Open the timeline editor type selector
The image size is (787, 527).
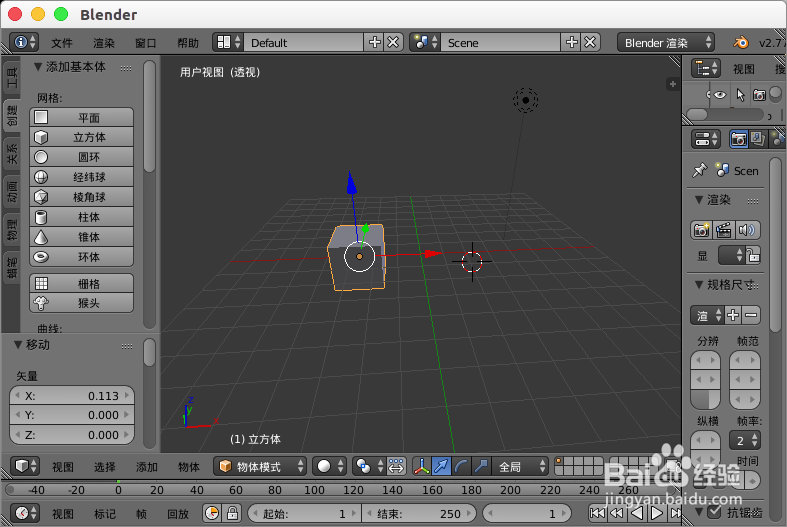pos(25,513)
